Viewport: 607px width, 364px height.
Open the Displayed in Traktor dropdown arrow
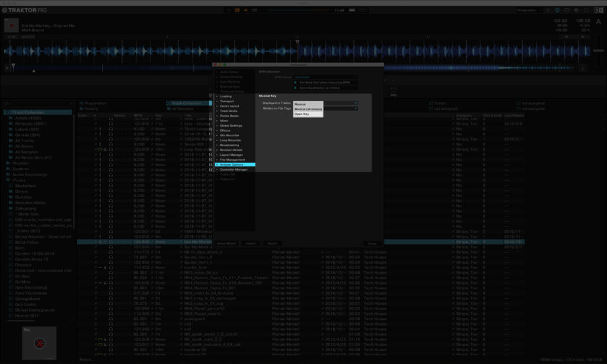[x=356, y=103]
